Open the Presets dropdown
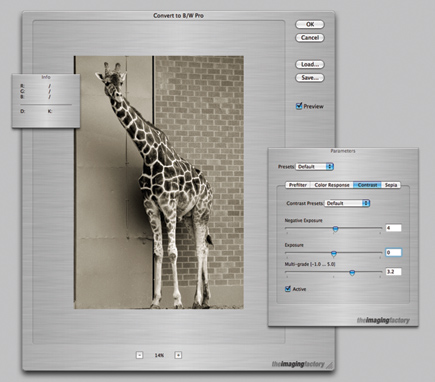Screen dimensions: 435x382 (315, 166)
